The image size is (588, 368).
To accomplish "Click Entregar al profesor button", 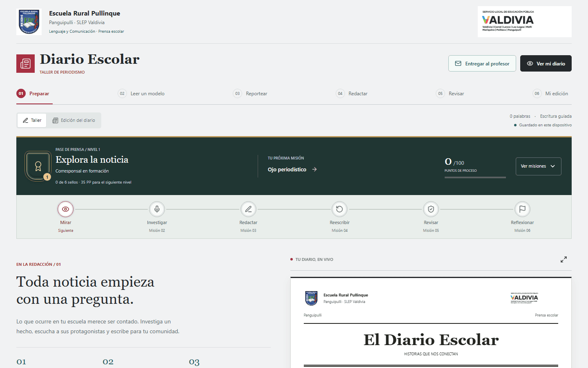I will point(482,63).
